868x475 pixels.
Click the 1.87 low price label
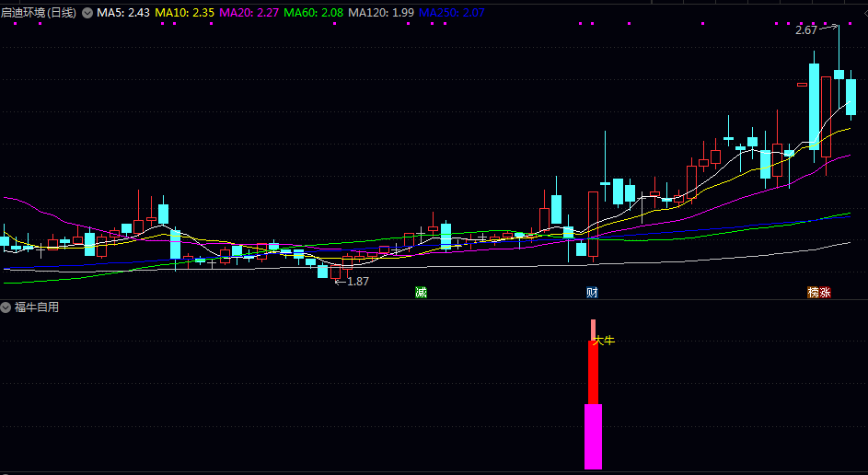(x=358, y=282)
